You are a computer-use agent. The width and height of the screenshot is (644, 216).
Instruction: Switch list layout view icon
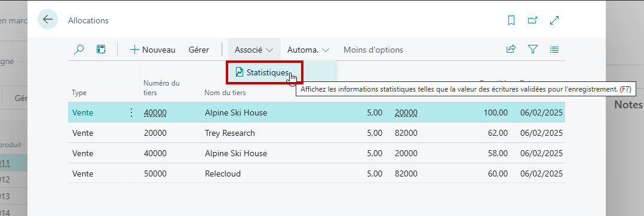[554, 50]
